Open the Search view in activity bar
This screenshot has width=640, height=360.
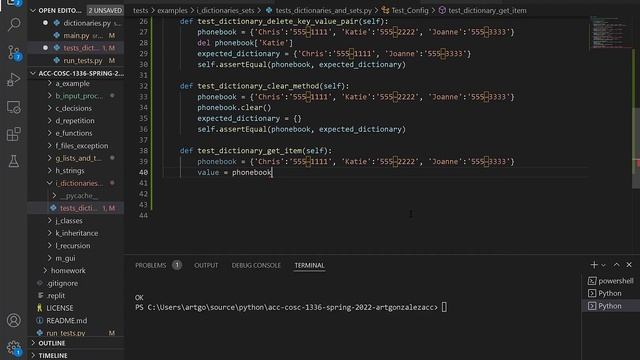pyautogui.click(x=14, y=25)
